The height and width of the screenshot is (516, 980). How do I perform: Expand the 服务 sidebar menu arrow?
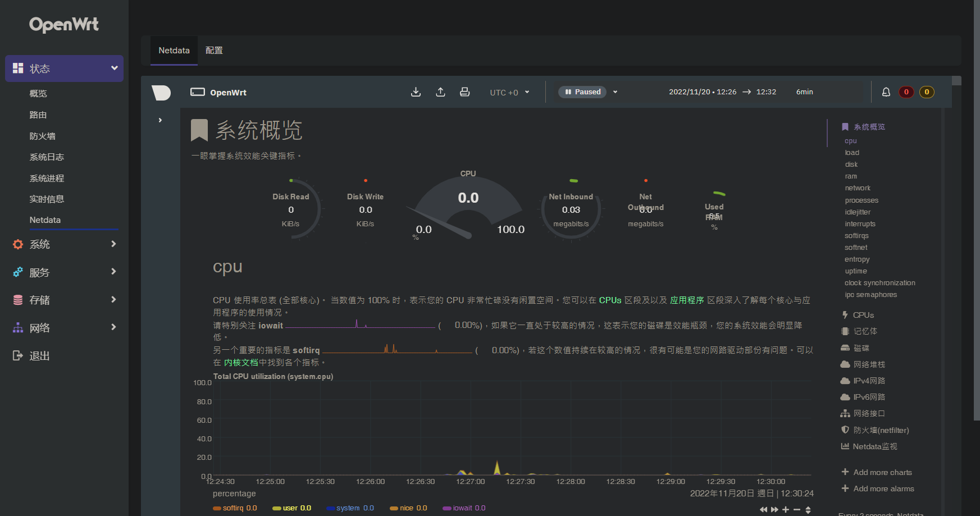113,272
